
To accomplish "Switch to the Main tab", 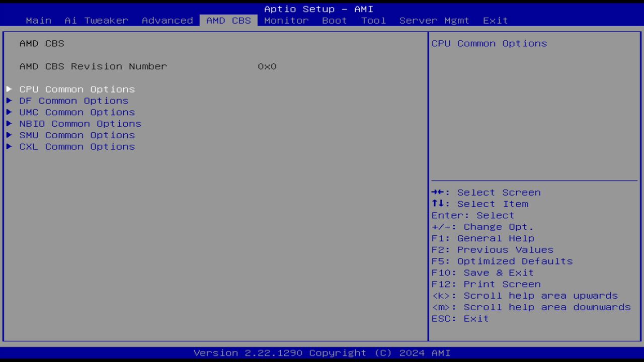I will [x=38, y=21].
